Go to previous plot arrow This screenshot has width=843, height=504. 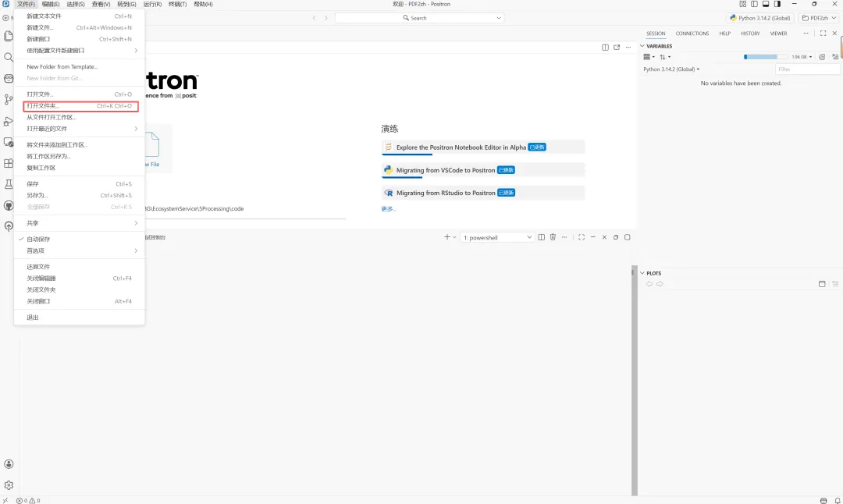tap(649, 284)
